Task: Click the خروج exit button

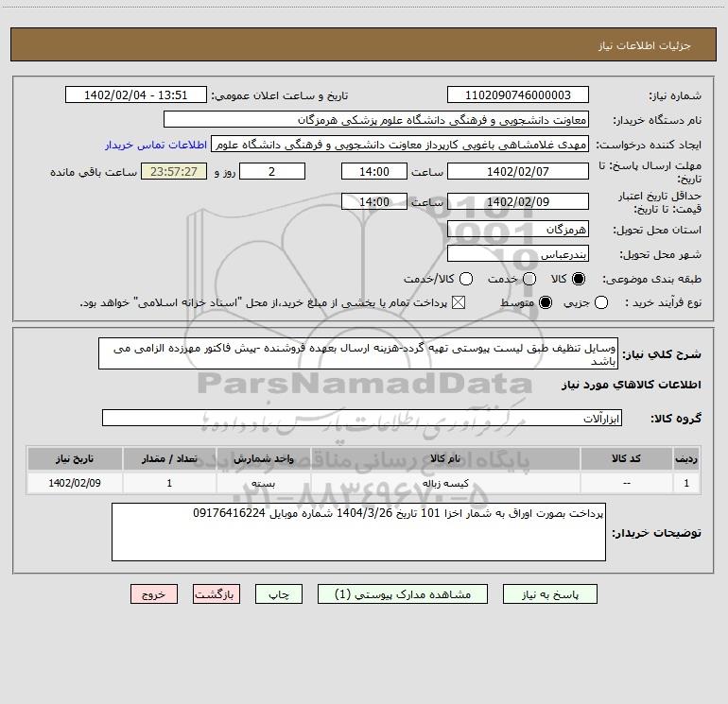Action: (x=154, y=594)
